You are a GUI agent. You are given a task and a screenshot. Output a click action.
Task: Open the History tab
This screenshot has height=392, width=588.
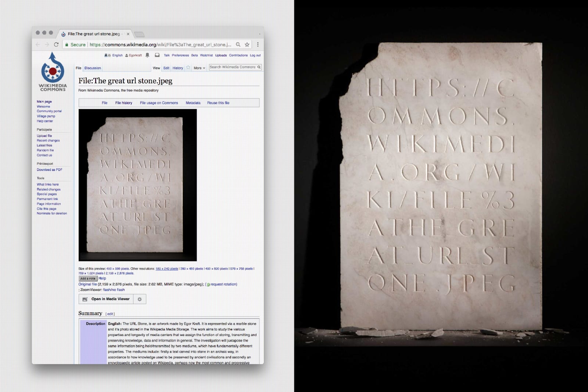[x=178, y=68]
